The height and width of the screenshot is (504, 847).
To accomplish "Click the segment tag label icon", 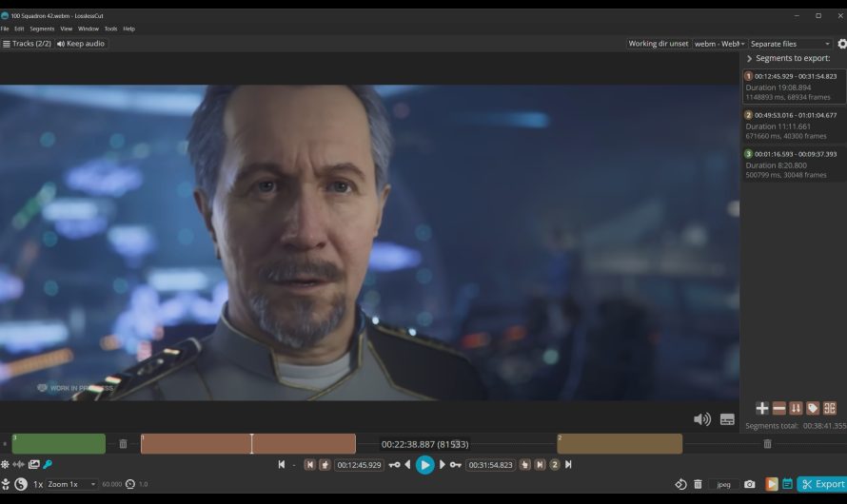I will (813, 408).
